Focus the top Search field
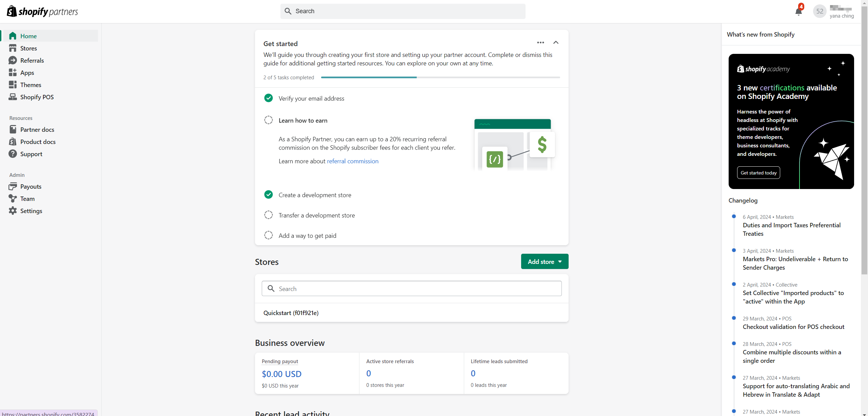The width and height of the screenshot is (868, 416). coord(403,11)
